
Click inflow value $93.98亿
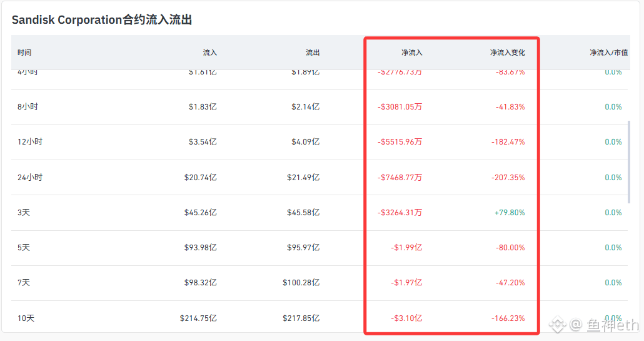[201, 248]
